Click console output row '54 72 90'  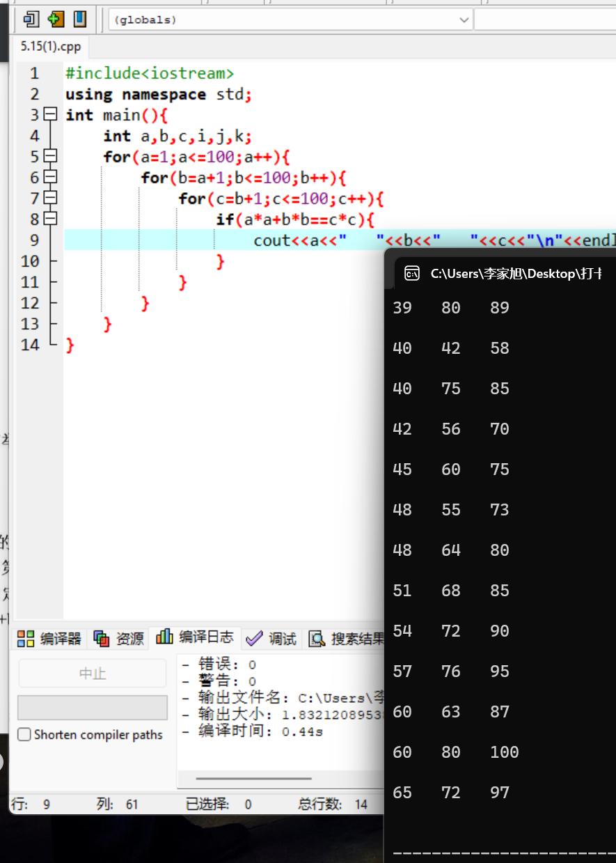[x=451, y=631]
